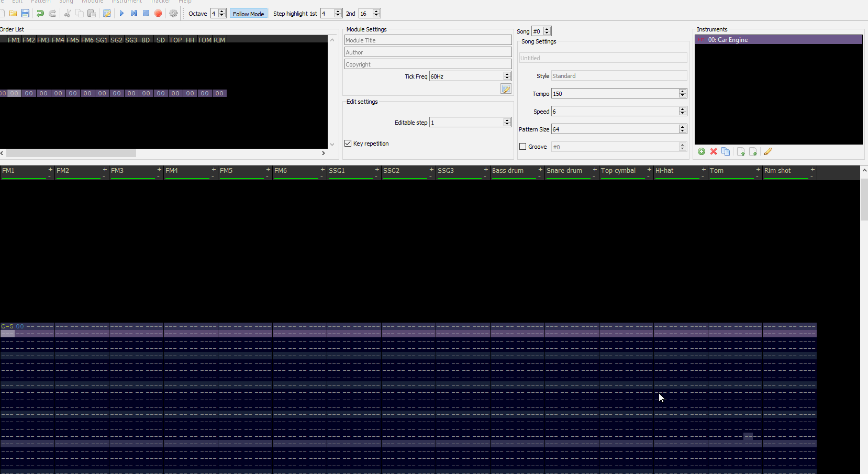Undo last action with the green arrow
The width and height of the screenshot is (868, 474).
pos(40,13)
